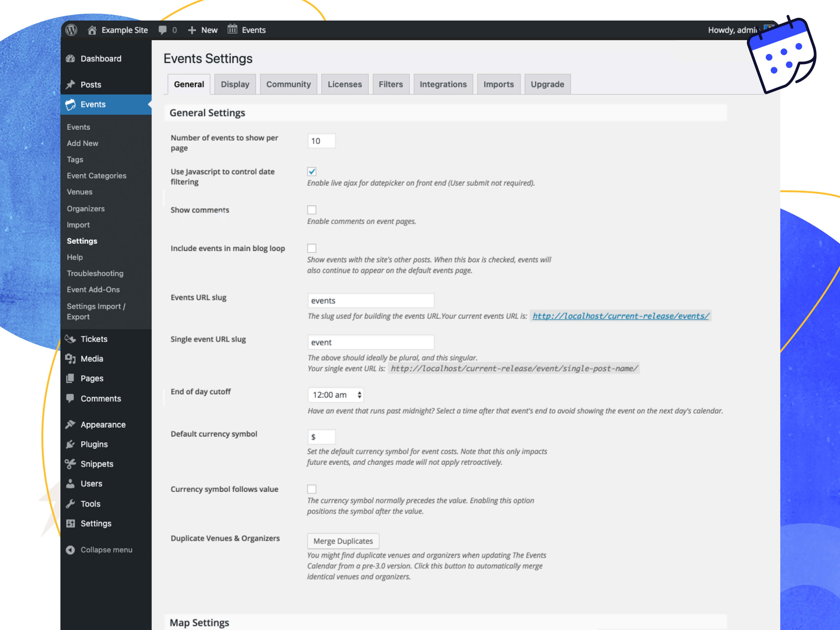Switch to the Display tab

[x=235, y=83]
